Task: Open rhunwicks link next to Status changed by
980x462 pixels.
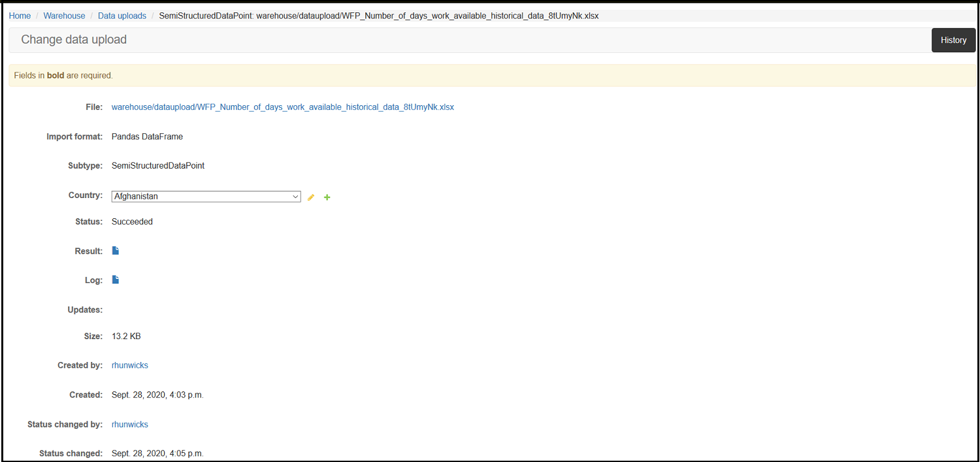Action: (x=130, y=424)
